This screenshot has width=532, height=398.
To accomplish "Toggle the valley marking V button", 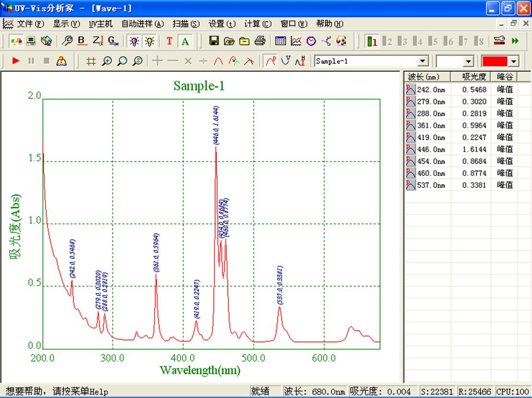I will point(286,61).
